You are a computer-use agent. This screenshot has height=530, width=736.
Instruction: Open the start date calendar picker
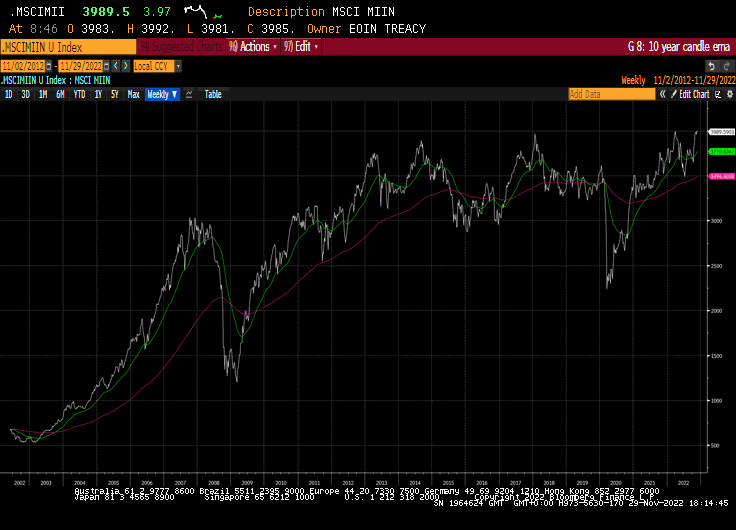click(49, 66)
